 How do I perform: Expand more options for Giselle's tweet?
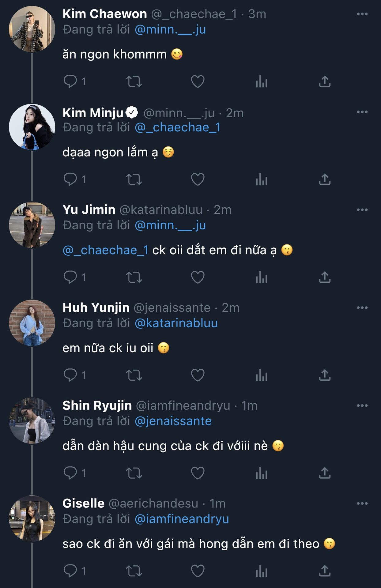click(362, 503)
